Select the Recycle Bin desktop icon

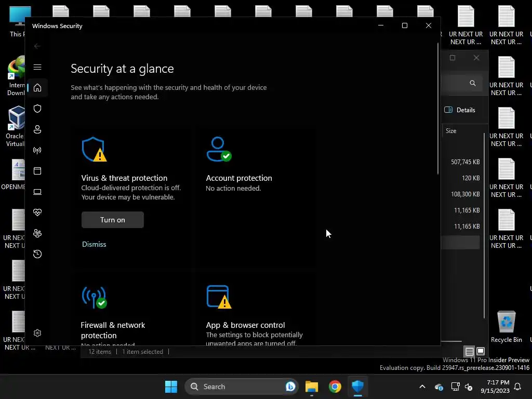(506, 327)
